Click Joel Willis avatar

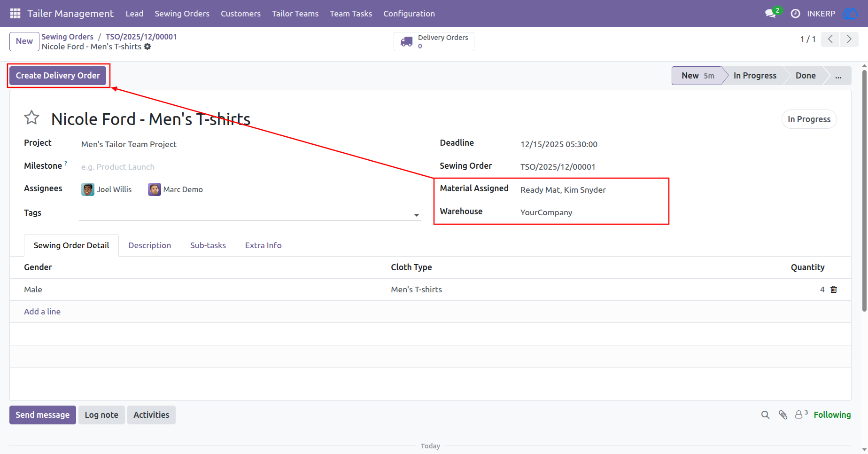tap(88, 189)
